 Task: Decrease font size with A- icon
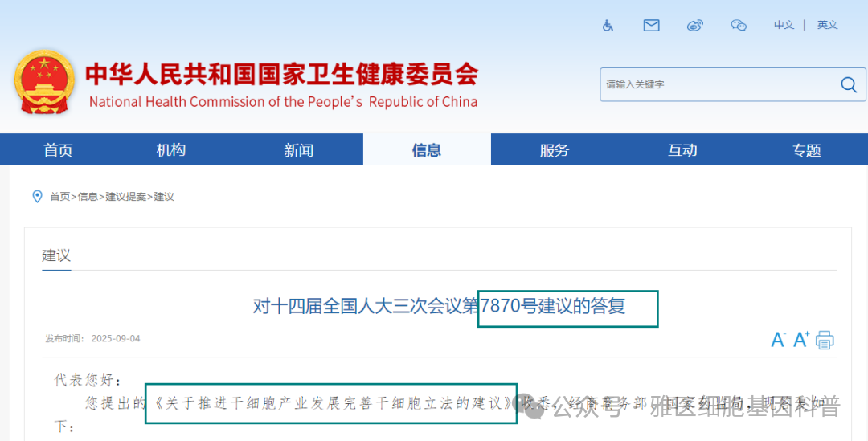point(777,340)
